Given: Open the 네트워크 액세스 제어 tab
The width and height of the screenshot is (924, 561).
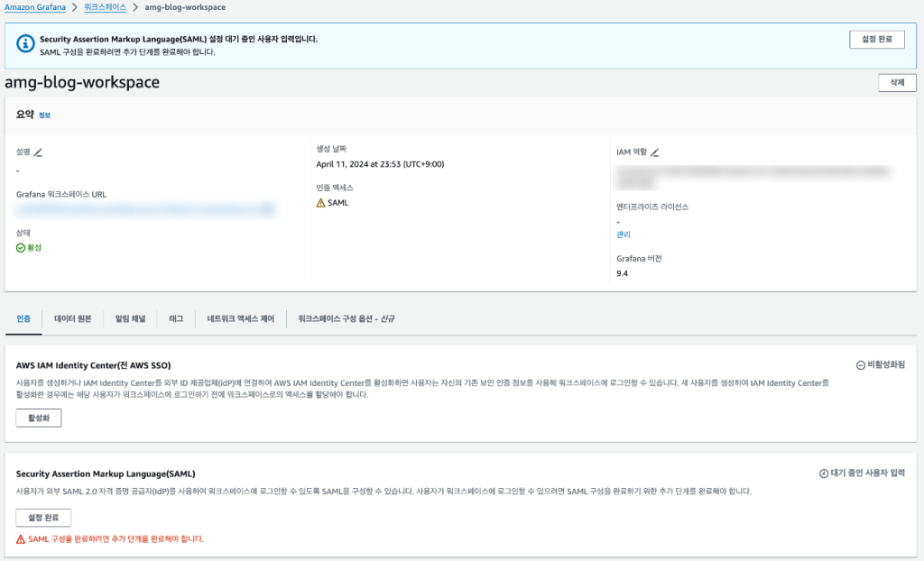Looking at the screenshot, I should tap(240, 318).
